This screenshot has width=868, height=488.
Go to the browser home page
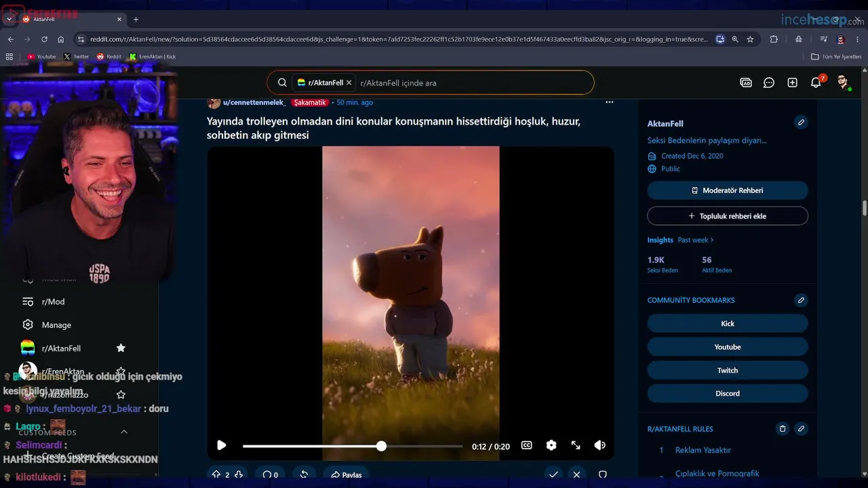(61, 39)
